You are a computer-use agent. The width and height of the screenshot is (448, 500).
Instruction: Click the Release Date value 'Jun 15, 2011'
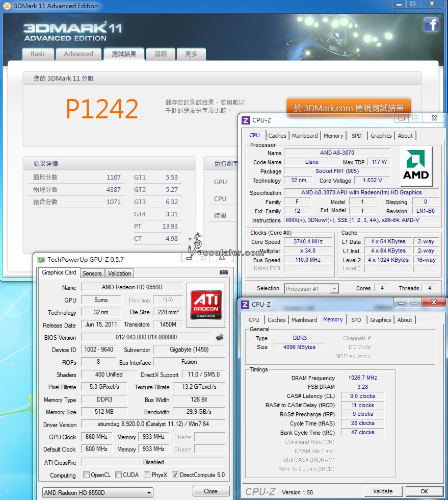coord(101,324)
